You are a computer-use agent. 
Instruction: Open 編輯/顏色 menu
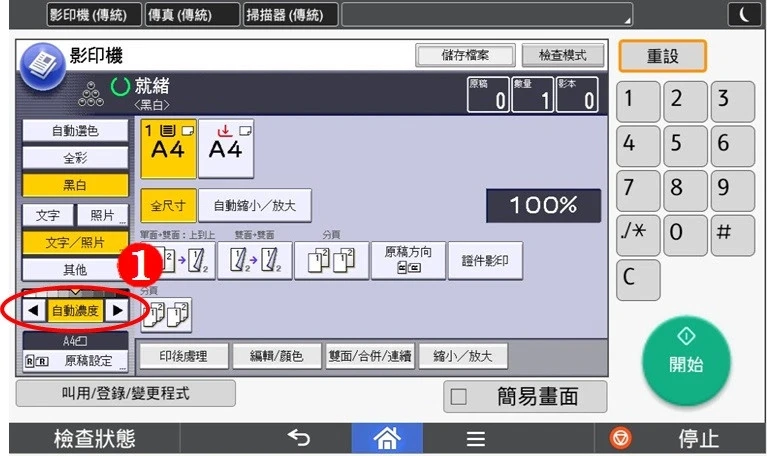(277, 356)
